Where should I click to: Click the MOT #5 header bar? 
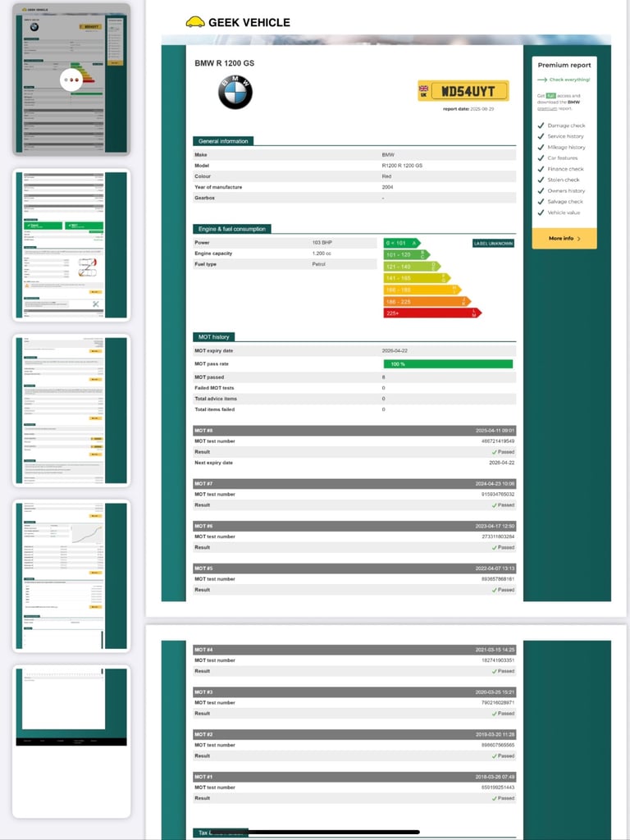click(x=354, y=568)
